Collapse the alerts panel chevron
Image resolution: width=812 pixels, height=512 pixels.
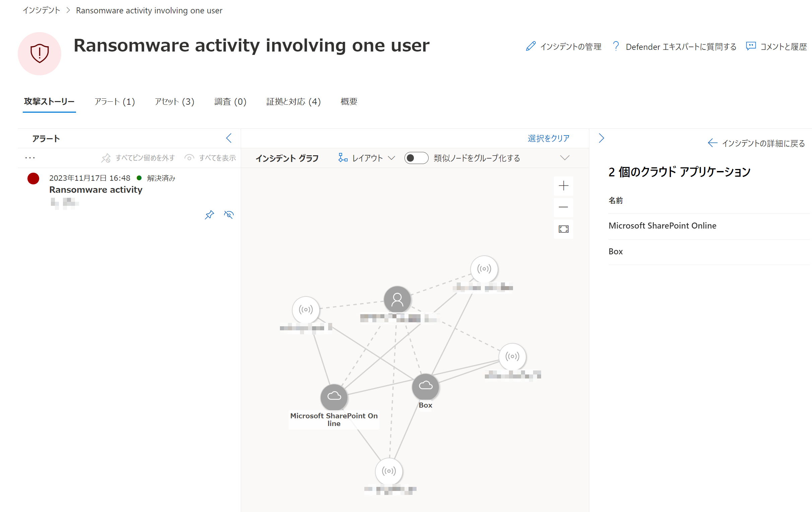click(229, 138)
